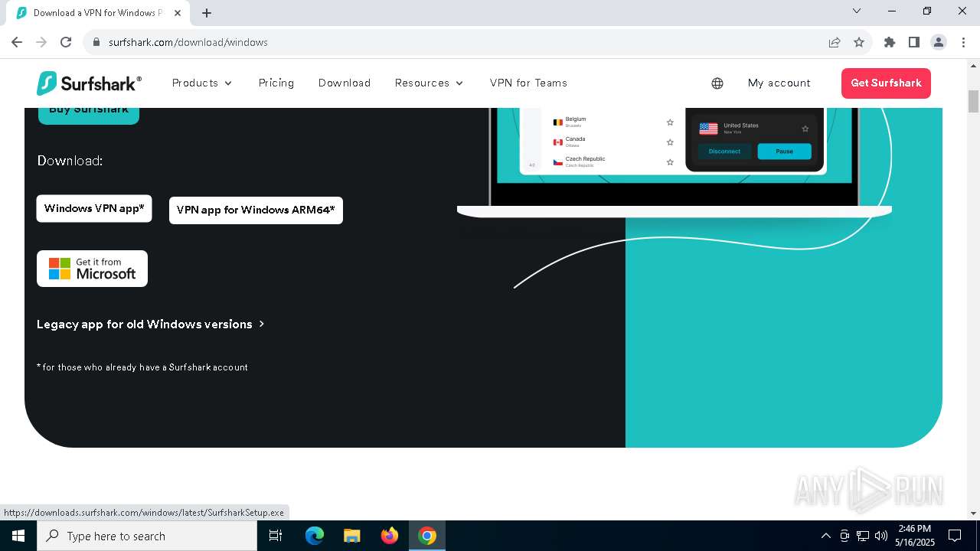The width and height of the screenshot is (980, 551).
Task: Open File Explorer from taskbar
Action: 352,536
